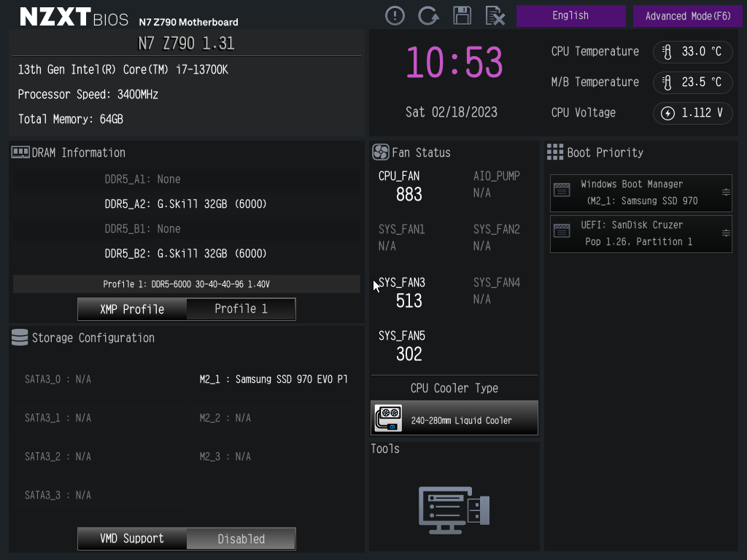Click the CPU_FAN speed reading
The height and width of the screenshot is (560, 747).
pos(409,195)
